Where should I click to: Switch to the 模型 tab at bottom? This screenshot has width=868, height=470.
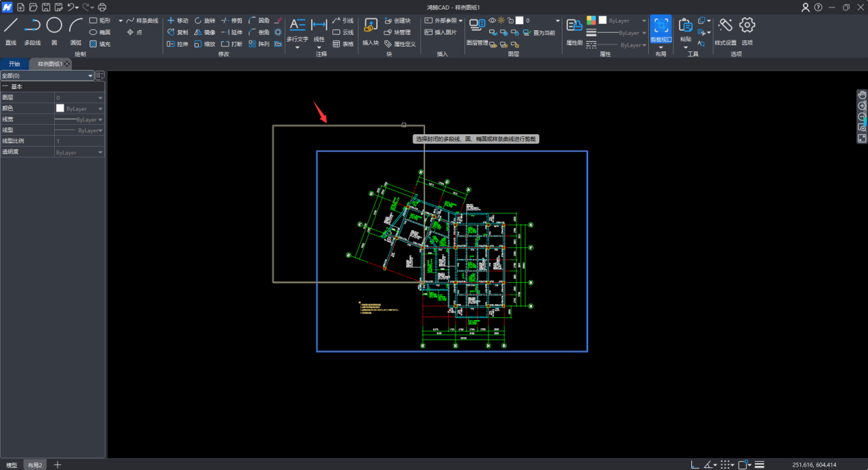tap(12, 465)
